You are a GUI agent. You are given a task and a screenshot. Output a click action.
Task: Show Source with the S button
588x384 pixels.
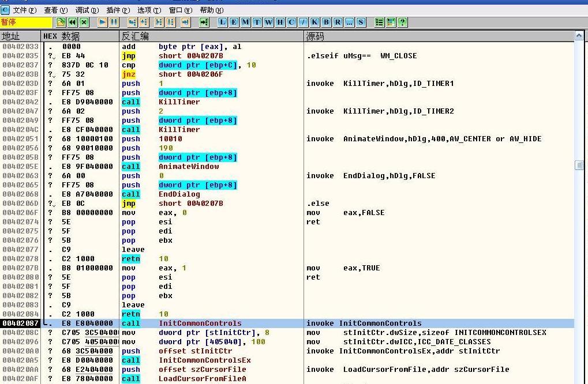click(361, 22)
